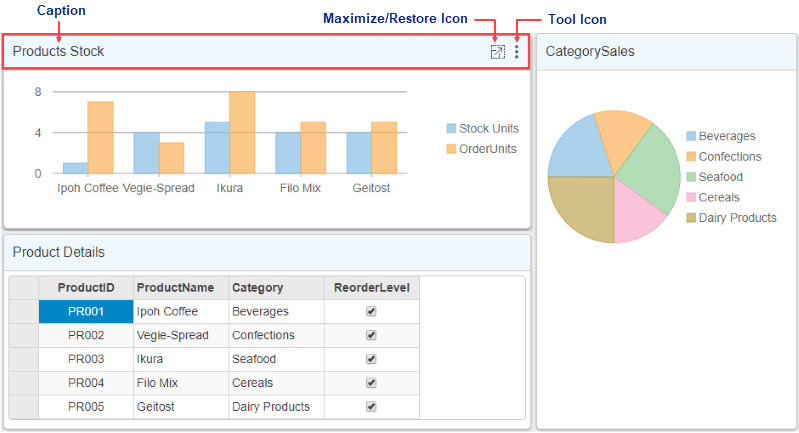Uncheck ReorderLevel for Vegie-Spread row
This screenshot has height=433, width=799.
tap(371, 336)
